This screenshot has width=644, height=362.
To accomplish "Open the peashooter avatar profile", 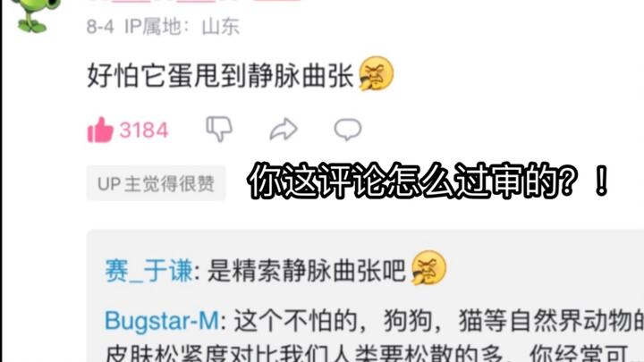I will pyautogui.click(x=36, y=15).
